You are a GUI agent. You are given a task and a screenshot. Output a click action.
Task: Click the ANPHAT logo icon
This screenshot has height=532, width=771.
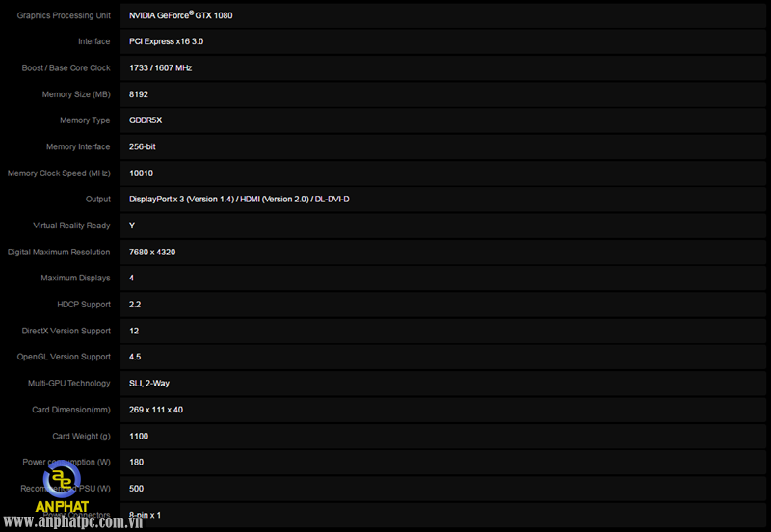tap(62, 483)
